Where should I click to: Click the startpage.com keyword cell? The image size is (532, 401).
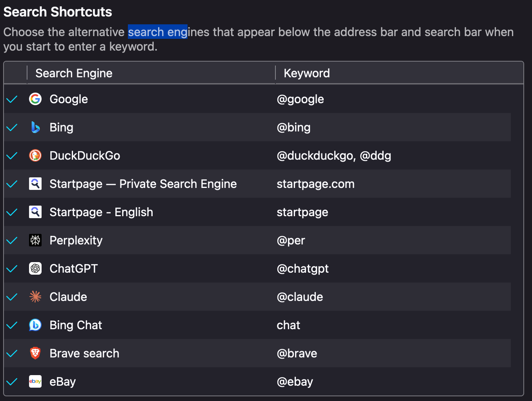315,184
